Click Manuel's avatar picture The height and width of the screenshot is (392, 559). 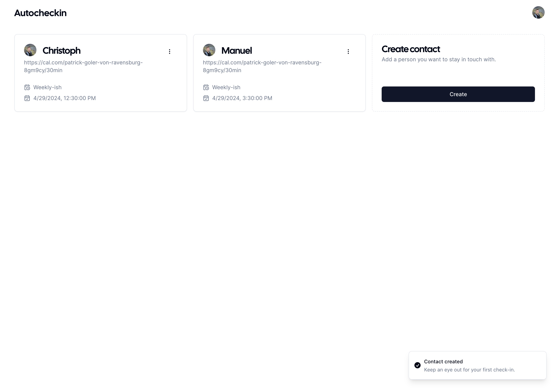coord(209,50)
